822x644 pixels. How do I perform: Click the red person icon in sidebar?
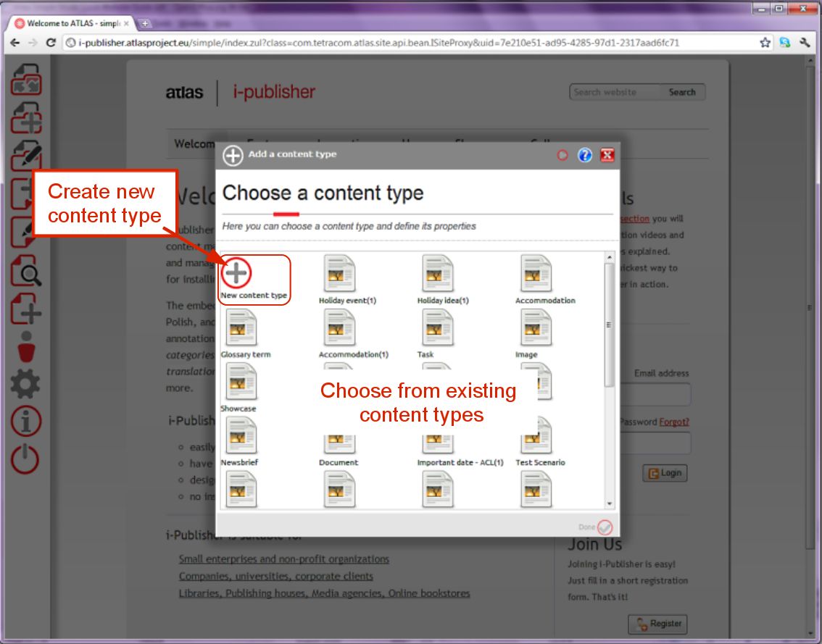26,347
